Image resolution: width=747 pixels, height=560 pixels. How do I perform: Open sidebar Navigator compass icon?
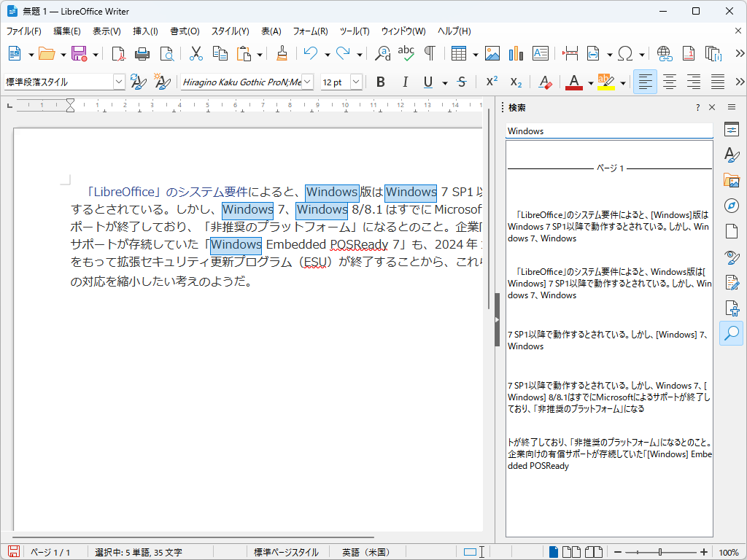[731, 206]
